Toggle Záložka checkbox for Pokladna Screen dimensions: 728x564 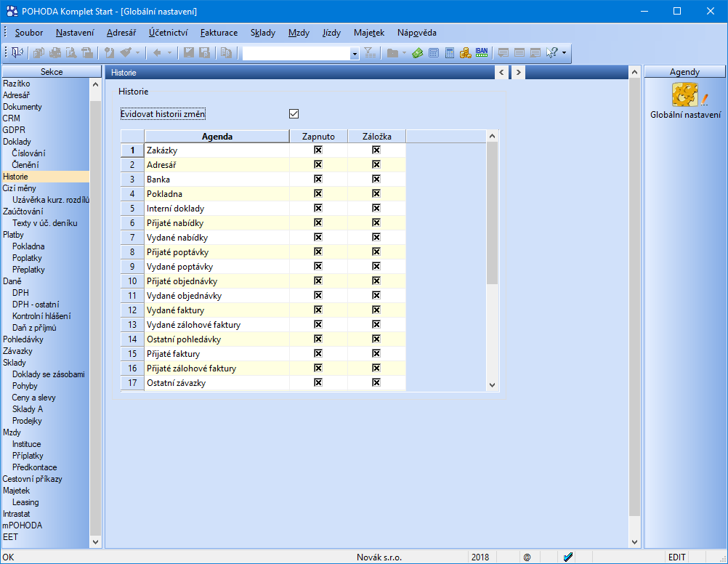click(376, 193)
